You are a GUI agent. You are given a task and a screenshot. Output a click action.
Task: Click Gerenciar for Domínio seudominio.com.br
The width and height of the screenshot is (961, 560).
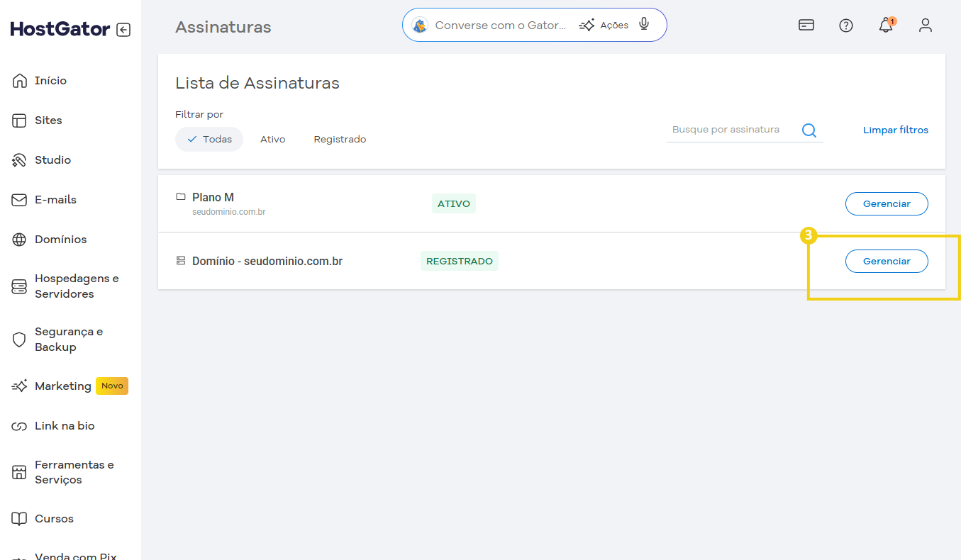887,262
